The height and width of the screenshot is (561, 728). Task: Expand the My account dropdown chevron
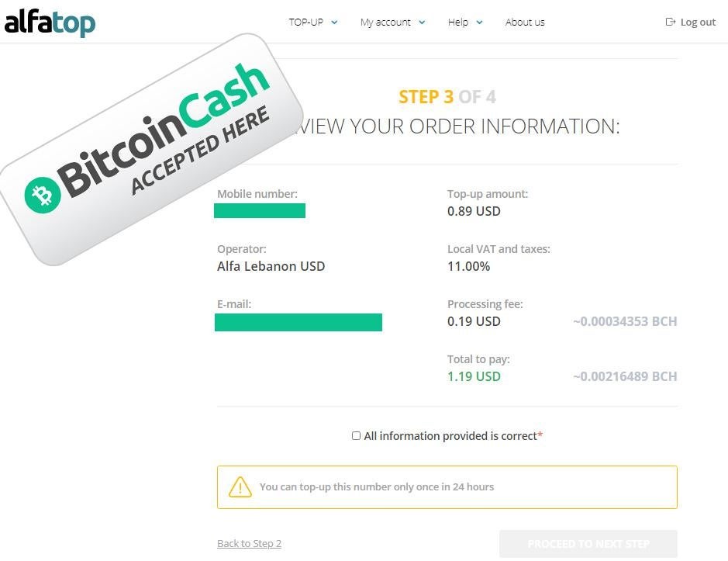(x=422, y=23)
